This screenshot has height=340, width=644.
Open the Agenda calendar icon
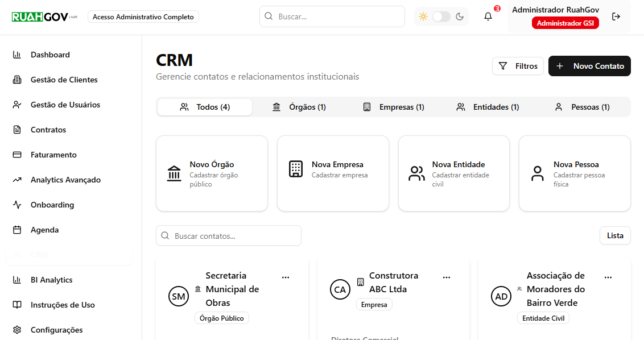pyautogui.click(x=15, y=230)
